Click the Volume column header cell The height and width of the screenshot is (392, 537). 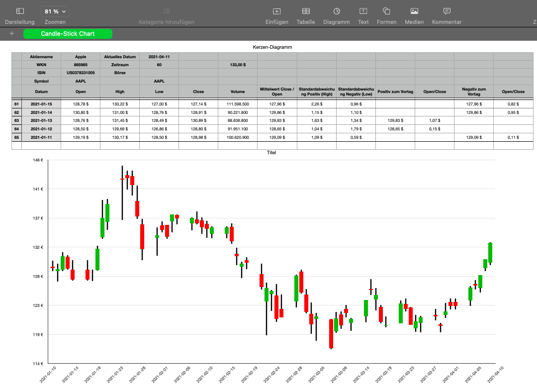point(237,92)
